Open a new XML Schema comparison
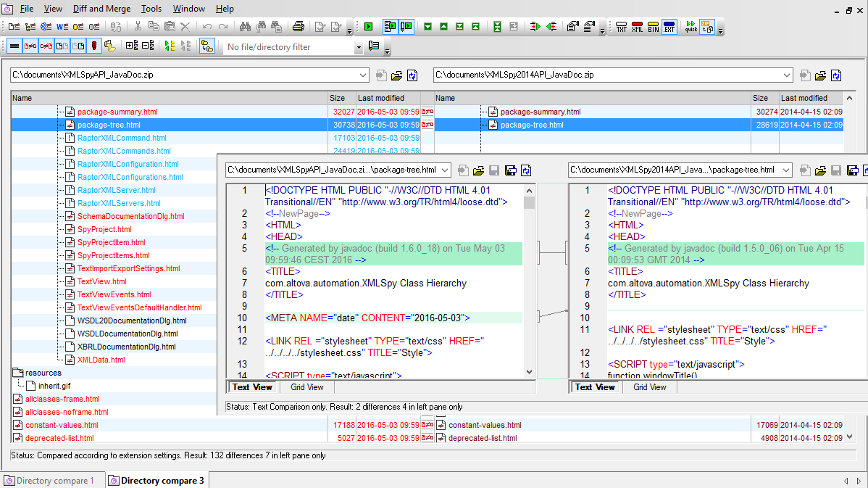The width and height of the screenshot is (868, 488). (x=46, y=27)
